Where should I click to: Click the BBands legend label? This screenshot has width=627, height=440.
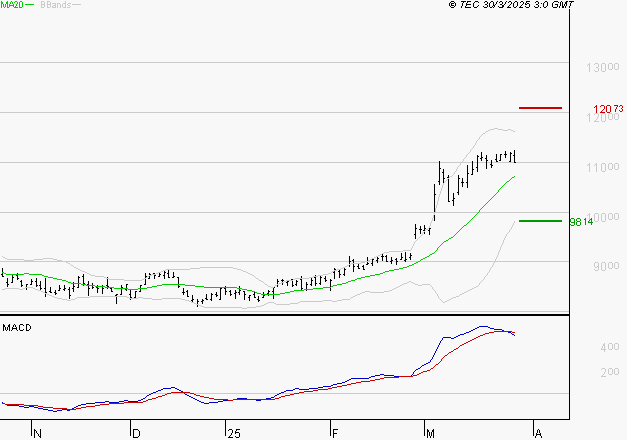coord(56,5)
